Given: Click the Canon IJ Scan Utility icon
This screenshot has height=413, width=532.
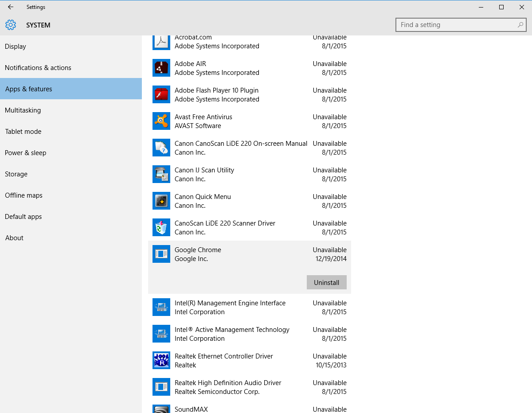Looking at the screenshot, I should (161, 174).
